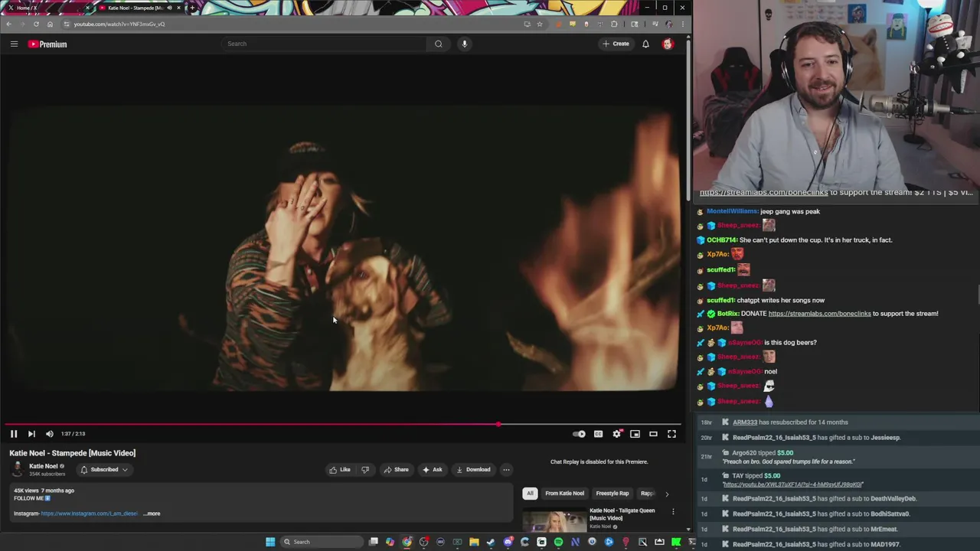Select the Freestyle Rap chip
Viewport: 980px width, 551px height.
612,494
